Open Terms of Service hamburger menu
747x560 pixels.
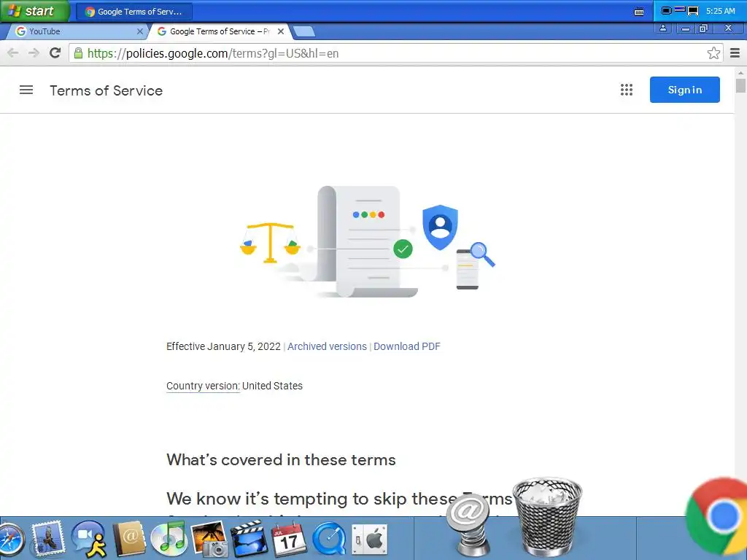26,90
